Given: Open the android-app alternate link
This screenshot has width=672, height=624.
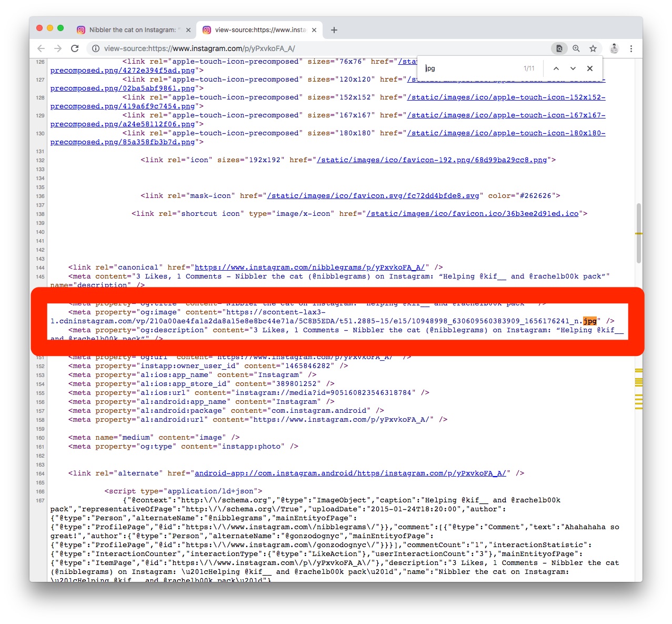Looking at the screenshot, I should (350, 473).
